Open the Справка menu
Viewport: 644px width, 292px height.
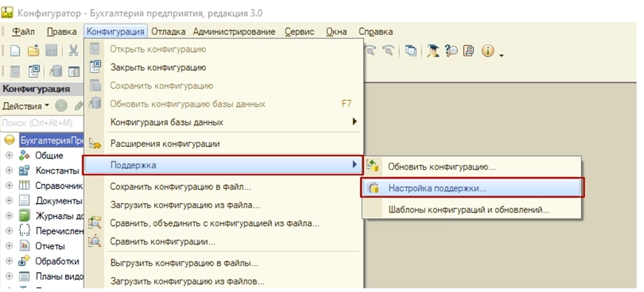376,32
